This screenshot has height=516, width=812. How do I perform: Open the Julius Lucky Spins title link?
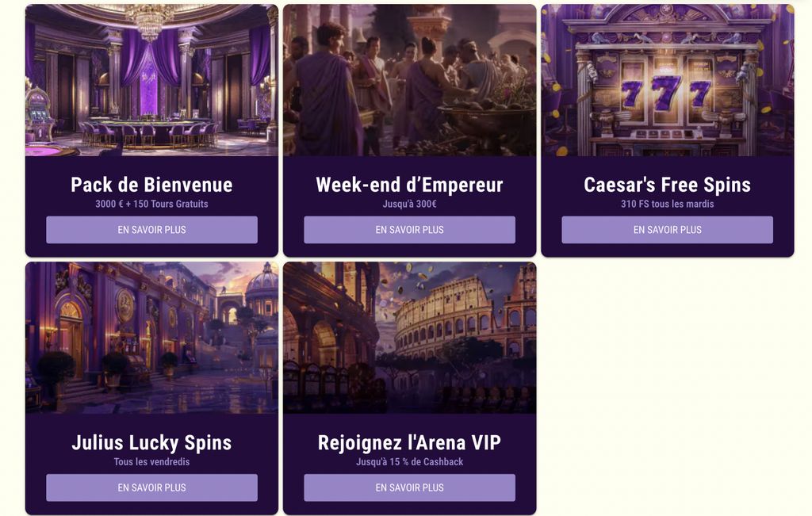pos(151,443)
